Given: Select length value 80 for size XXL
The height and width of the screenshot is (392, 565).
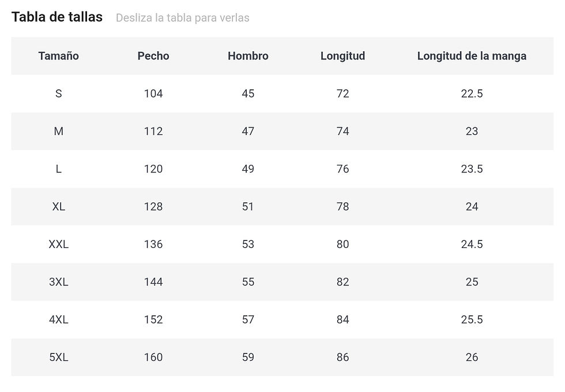Looking at the screenshot, I should pos(342,244).
